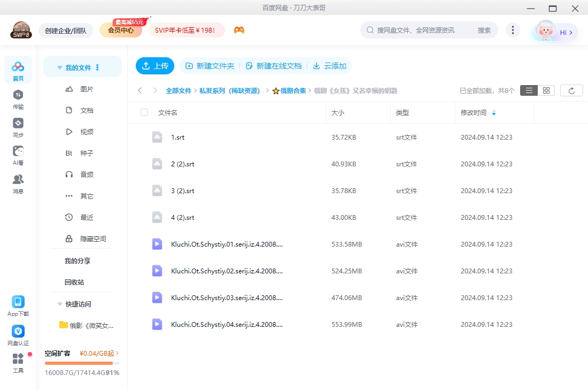Open quick access folder 俄影《微笑女...

[x=86, y=325]
